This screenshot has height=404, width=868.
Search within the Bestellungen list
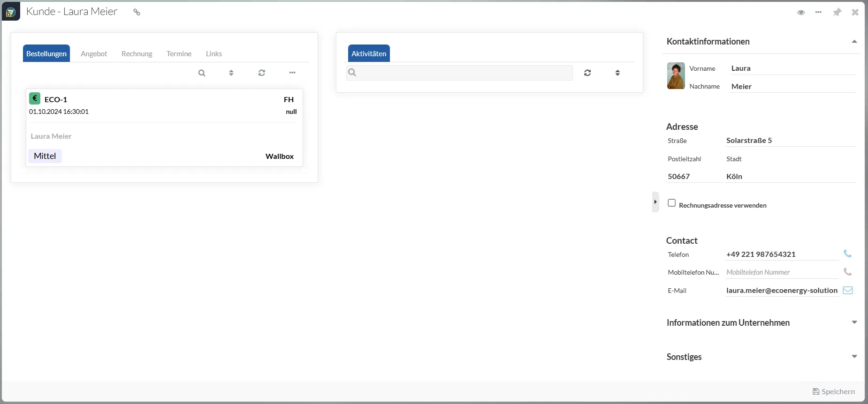202,73
